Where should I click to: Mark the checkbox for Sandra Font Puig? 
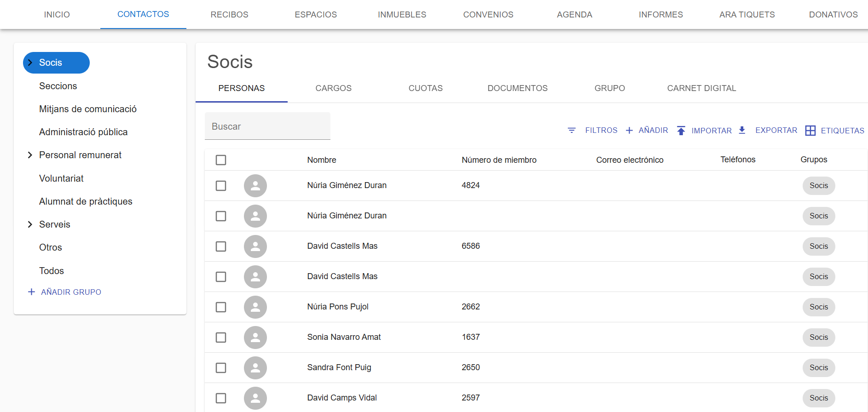221,368
